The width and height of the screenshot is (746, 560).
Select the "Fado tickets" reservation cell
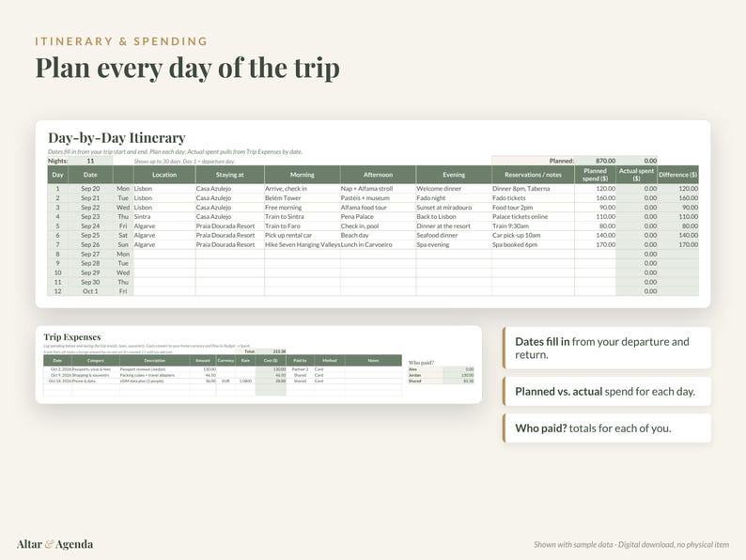[533, 198]
